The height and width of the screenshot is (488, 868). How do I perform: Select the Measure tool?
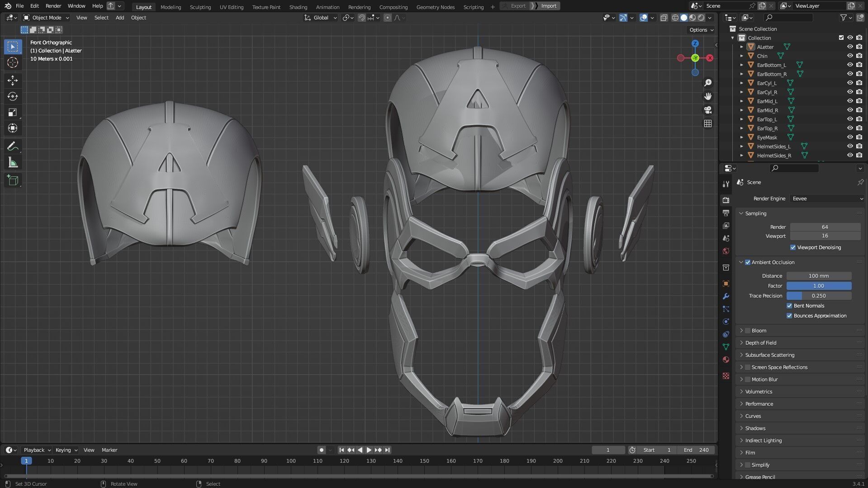(13, 162)
